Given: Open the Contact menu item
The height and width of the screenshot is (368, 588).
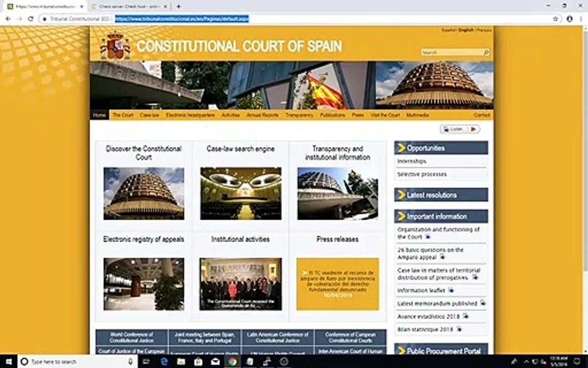Looking at the screenshot, I should click(x=482, y=116).
